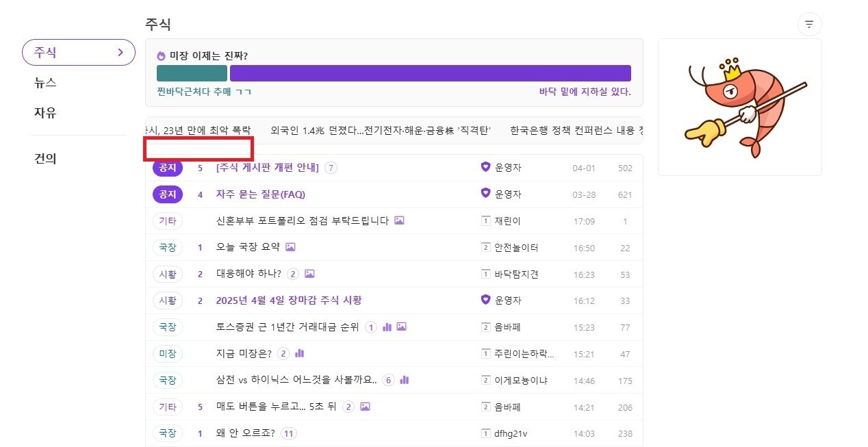
Task: Click image icon after 신혼부부 포트폴리오 post
Action: (399, 220)
